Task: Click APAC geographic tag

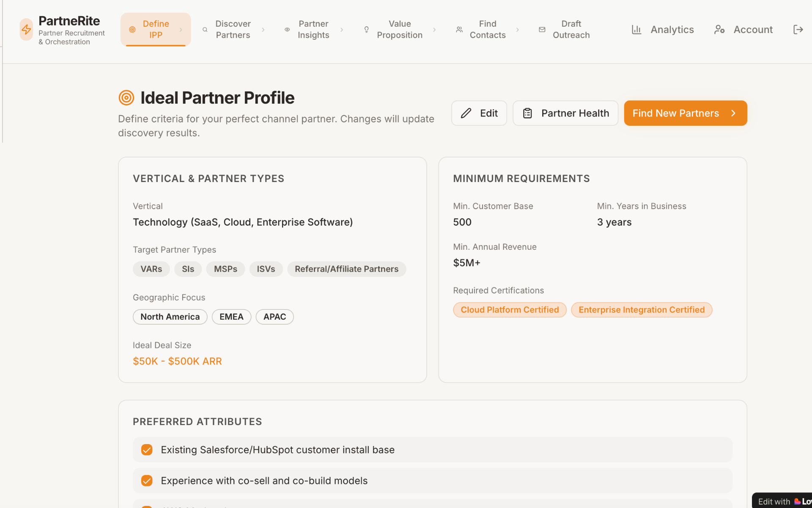Action: tap(274, 317)
